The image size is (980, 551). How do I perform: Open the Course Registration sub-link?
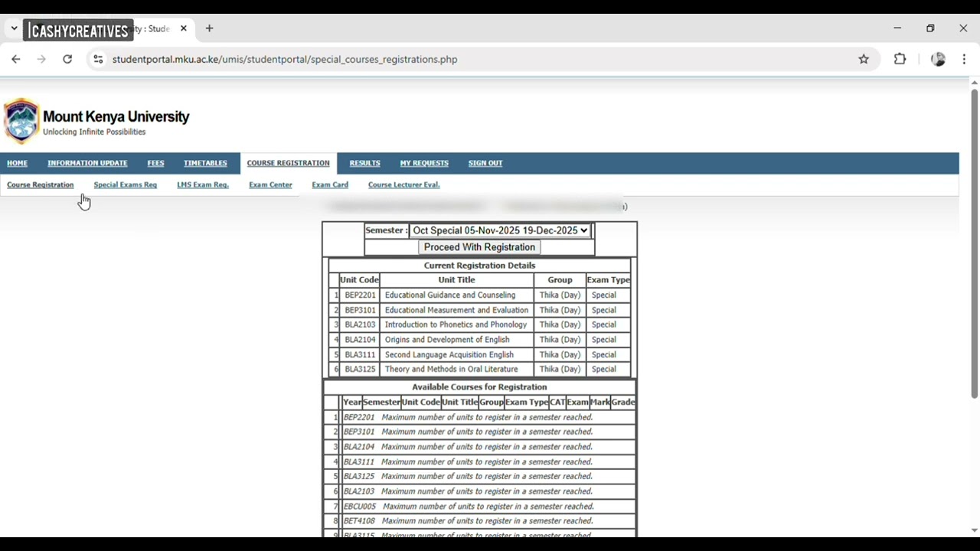[41, 184]
